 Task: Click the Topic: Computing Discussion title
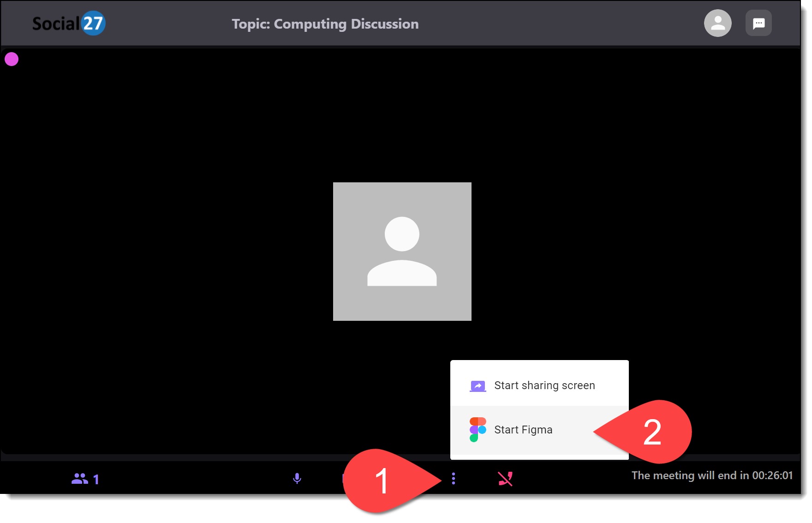(x=325, y=24)
